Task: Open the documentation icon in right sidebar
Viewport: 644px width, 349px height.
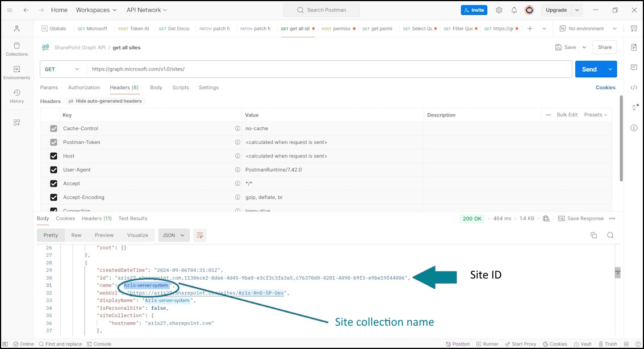Action: (x=634, y=47)
